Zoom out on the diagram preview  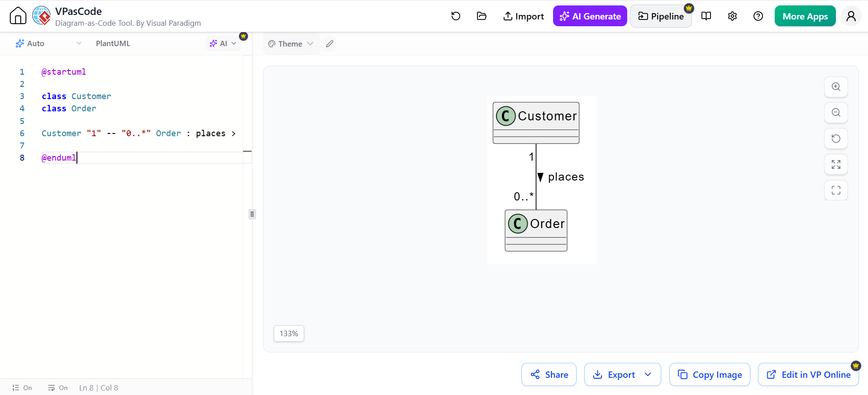[836, 113]
